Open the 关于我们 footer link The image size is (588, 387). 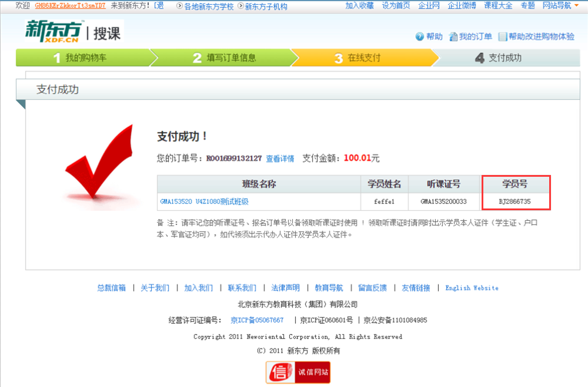point(155,288)
